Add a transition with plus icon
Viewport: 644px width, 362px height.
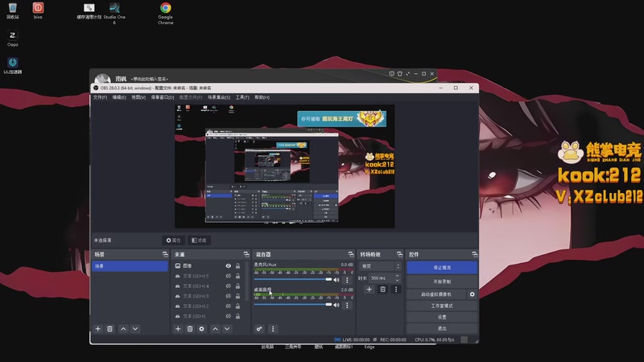click(x=369, y=290)
